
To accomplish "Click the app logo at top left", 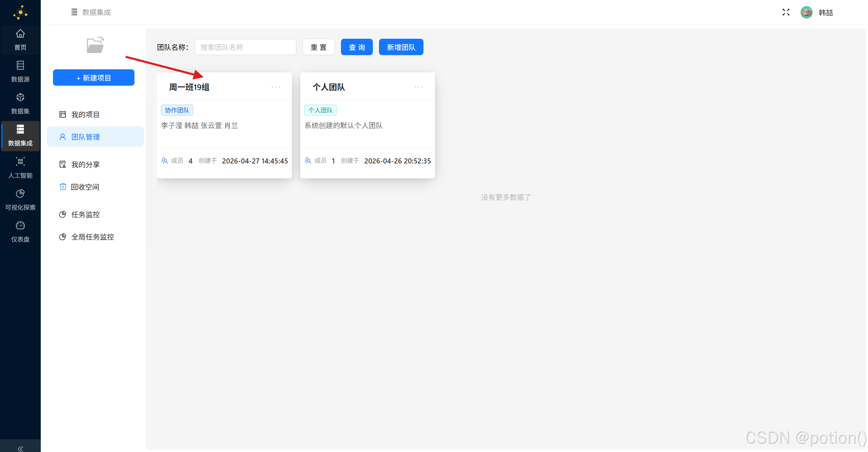I will tap(20, 12).
